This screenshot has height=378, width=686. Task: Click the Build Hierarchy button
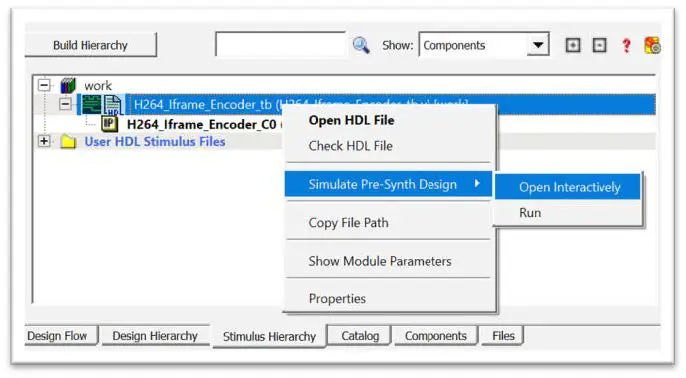click(x=91, y=45)
